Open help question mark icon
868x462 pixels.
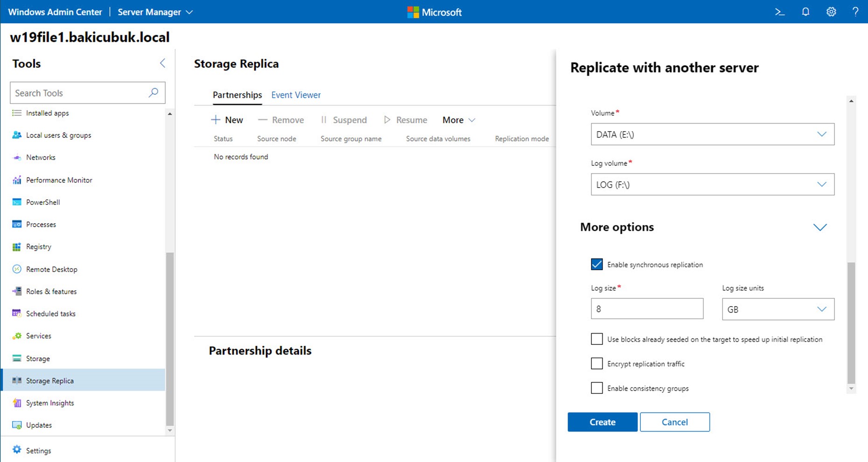pos(855,12)
